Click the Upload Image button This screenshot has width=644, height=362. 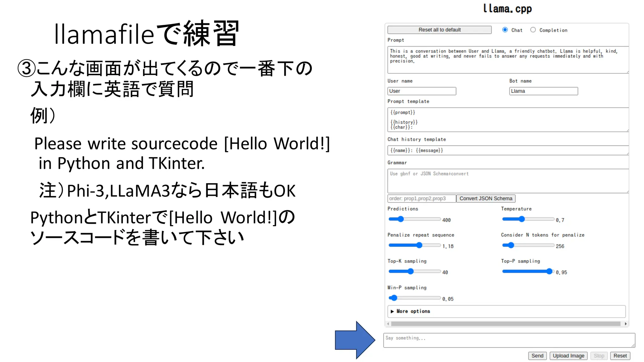pos(569,356)
